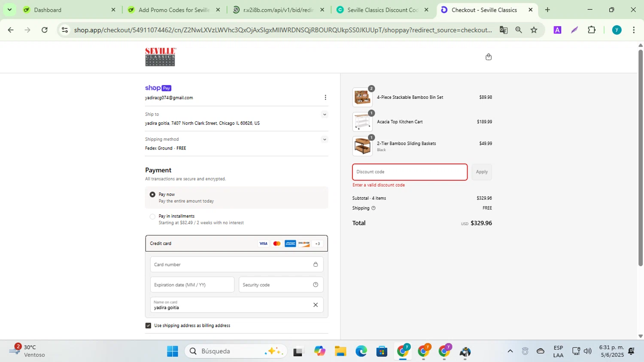Click the Expiration date field
Image resolution: width=644 pixels, height=362 pixels.
point(192,285)
